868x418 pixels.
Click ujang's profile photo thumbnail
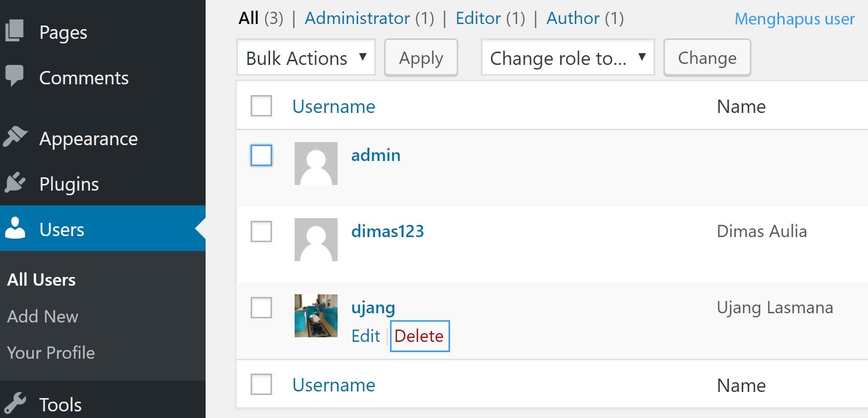click(x=316, y=315)
